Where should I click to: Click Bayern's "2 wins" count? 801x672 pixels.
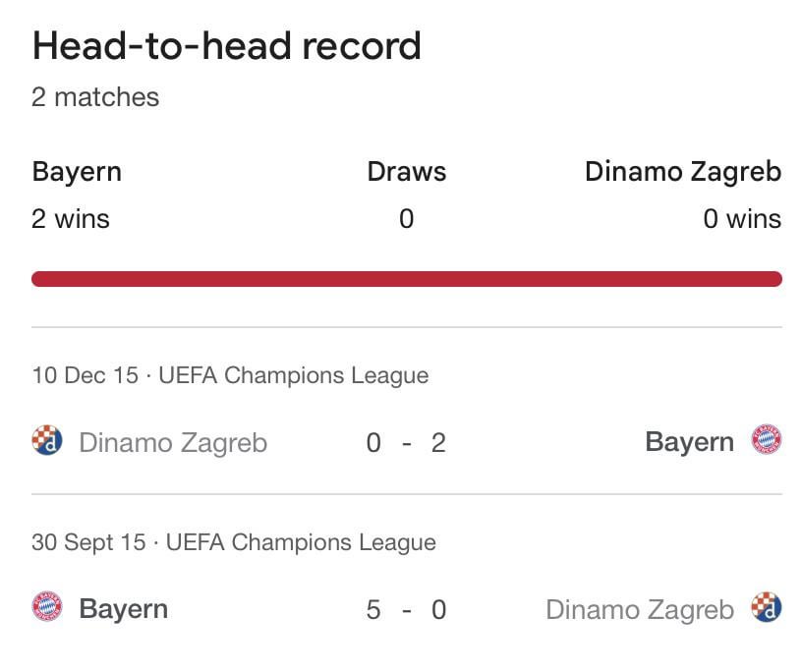[71, 218]
